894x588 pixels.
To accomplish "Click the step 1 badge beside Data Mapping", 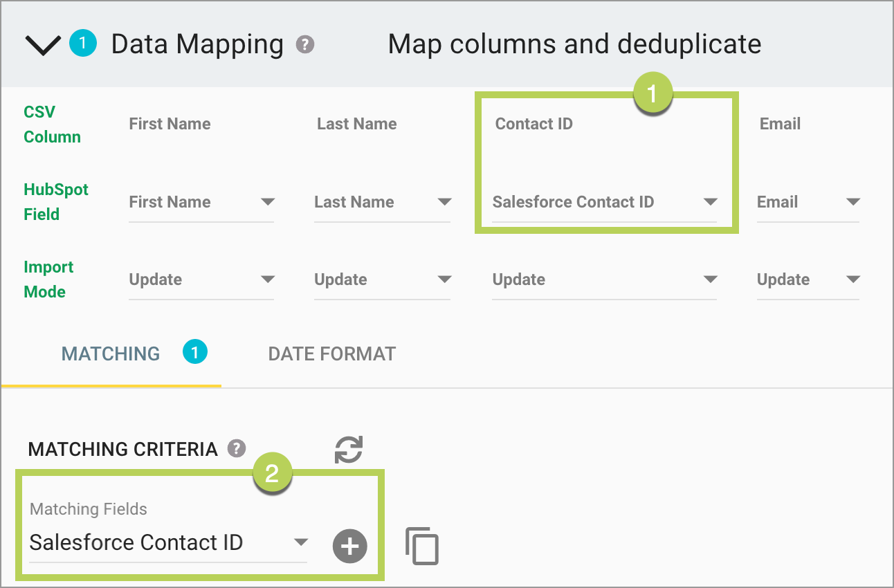I will pyautogui.click(x=82, y=44).
